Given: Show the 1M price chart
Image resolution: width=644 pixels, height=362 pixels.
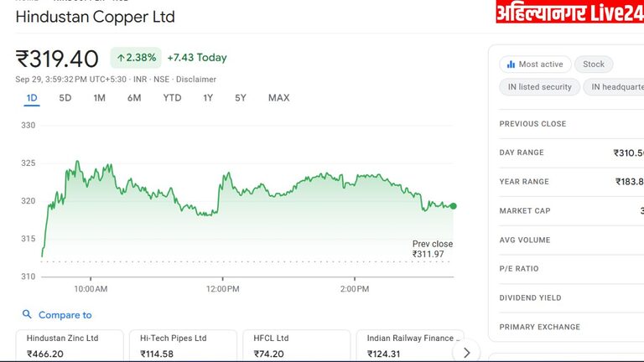Looking at the screenshot, I should pos(99,98).
